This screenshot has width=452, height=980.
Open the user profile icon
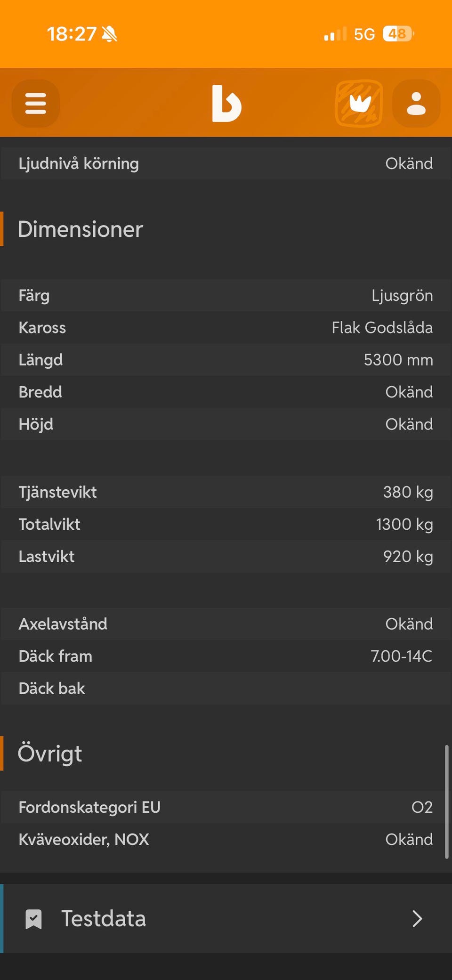coord(416,103)
